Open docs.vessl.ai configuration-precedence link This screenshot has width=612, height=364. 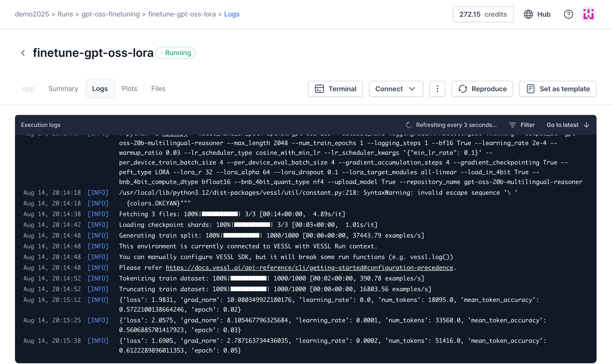pyautogui.click(x=309, y=268)
